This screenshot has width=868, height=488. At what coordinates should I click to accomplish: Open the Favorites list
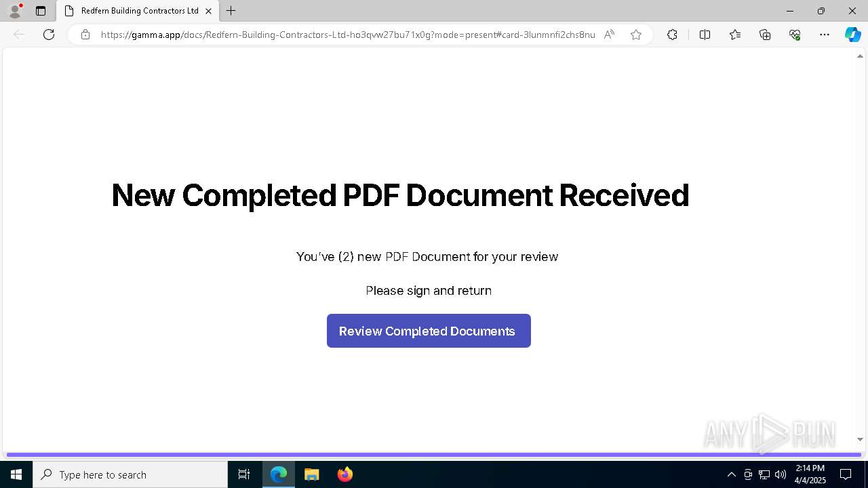[735, 35]
